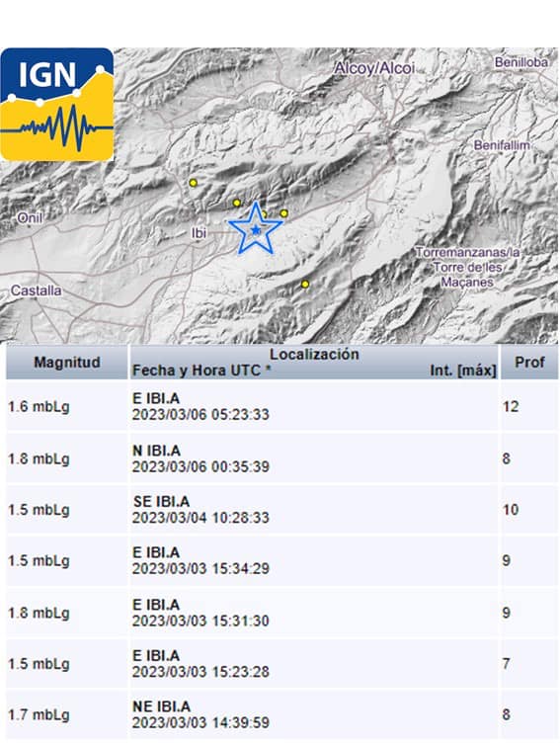Click the Benifallim map label

point(502,145)
